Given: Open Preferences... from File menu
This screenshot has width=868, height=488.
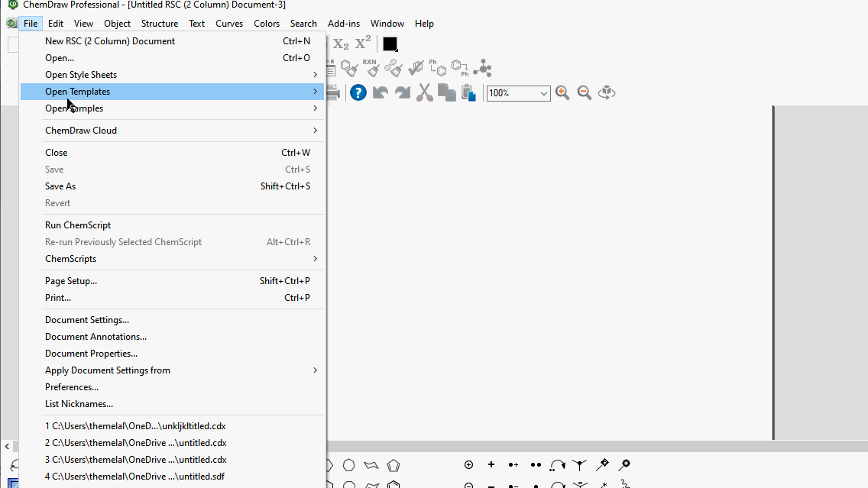Looking at the screenshot, I should (x=172, y=387).
